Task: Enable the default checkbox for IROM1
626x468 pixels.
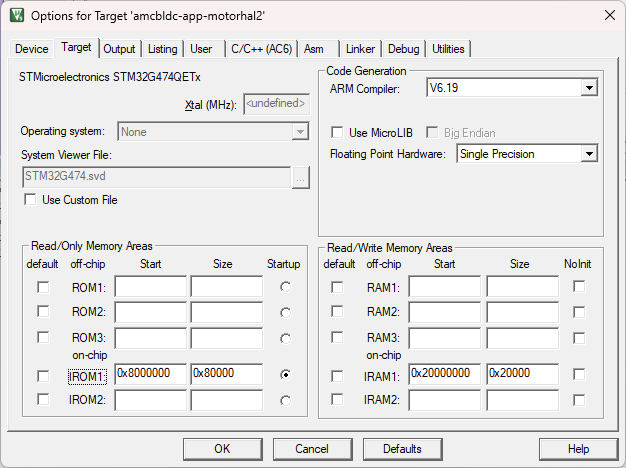Action: pos(43,376)
